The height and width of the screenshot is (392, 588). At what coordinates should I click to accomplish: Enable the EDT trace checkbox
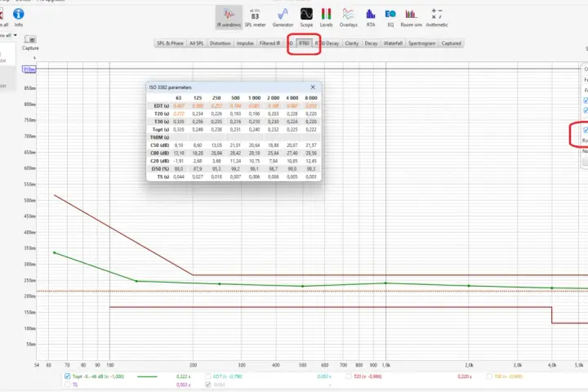point(208,376)
